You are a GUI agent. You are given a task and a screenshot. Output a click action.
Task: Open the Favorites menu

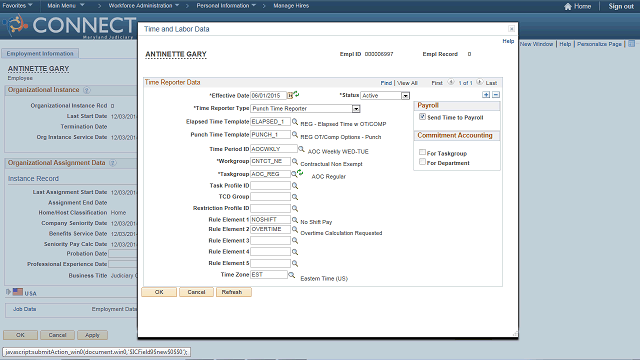[17, 6]
